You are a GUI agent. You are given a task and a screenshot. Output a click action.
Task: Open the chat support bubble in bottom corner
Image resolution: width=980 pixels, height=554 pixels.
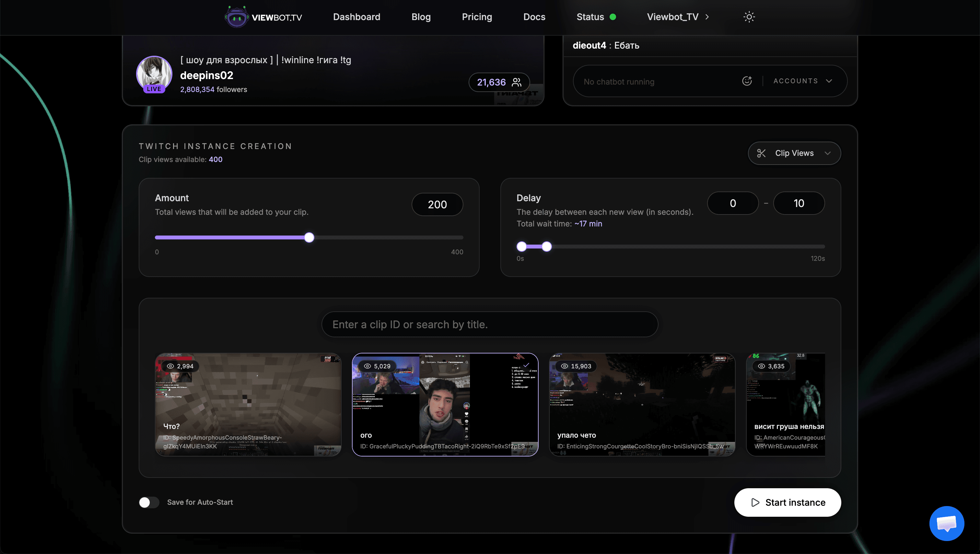click(x=947, y=523)
